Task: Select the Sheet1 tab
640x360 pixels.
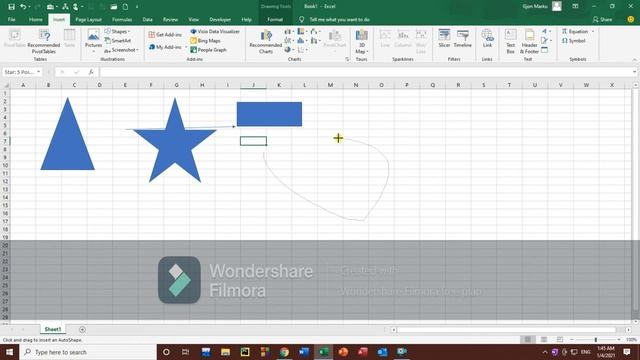Action: [x=53, y=329]
